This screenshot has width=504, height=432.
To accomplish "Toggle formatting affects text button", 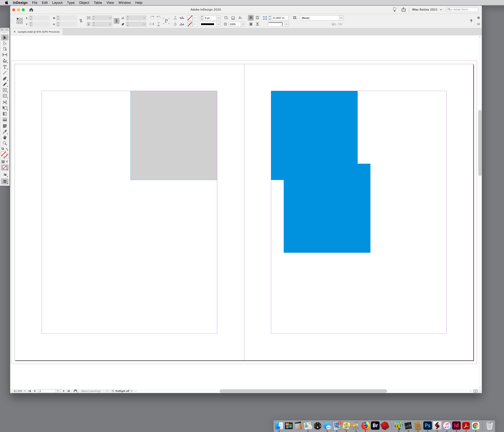I will tap(7, 162).
